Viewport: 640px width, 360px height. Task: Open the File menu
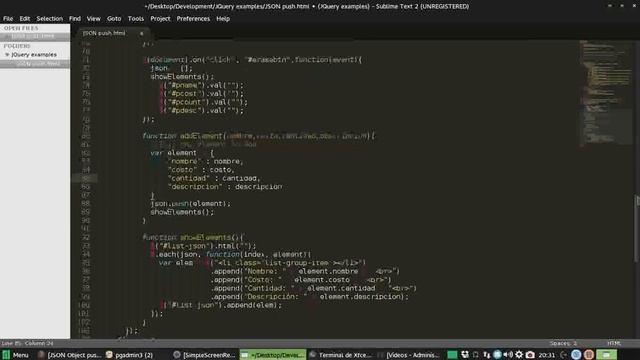coord(8,19)
